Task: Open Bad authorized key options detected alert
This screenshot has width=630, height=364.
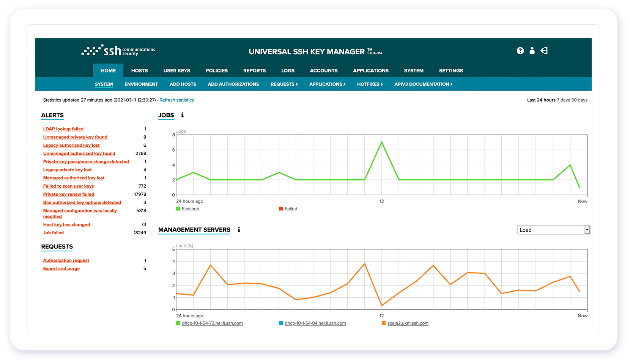Action: coord(82,202)
